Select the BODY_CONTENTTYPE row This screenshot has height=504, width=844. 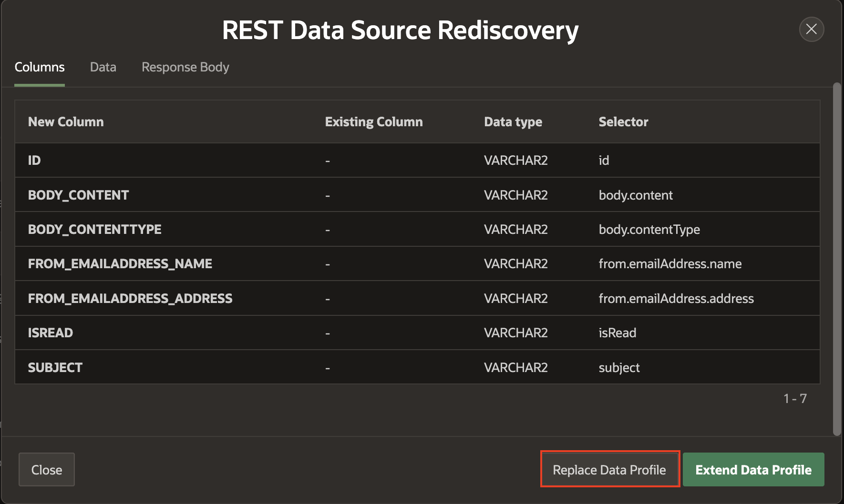94,230
